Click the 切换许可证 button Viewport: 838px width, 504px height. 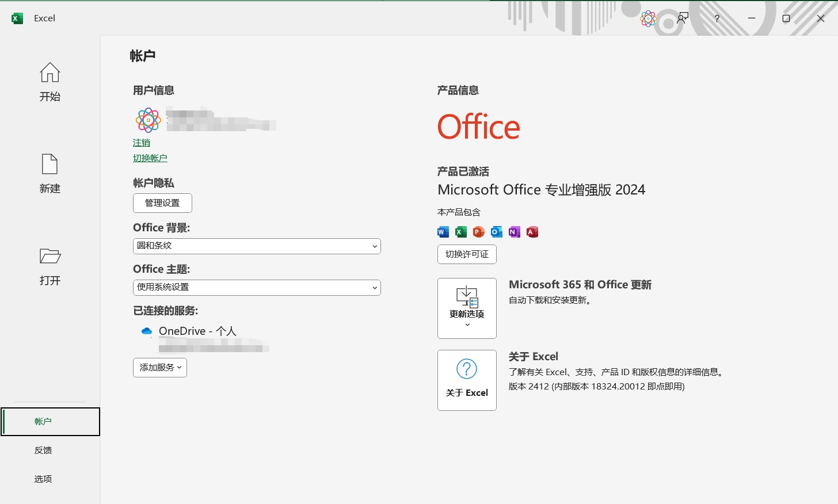pos(467,254)
